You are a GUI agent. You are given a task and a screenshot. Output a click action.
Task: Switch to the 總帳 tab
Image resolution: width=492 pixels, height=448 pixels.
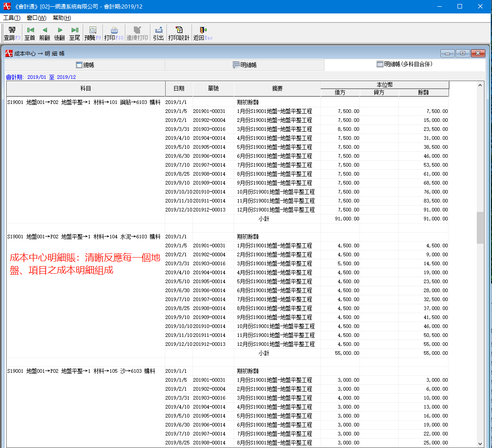click(x=85, y=65)
